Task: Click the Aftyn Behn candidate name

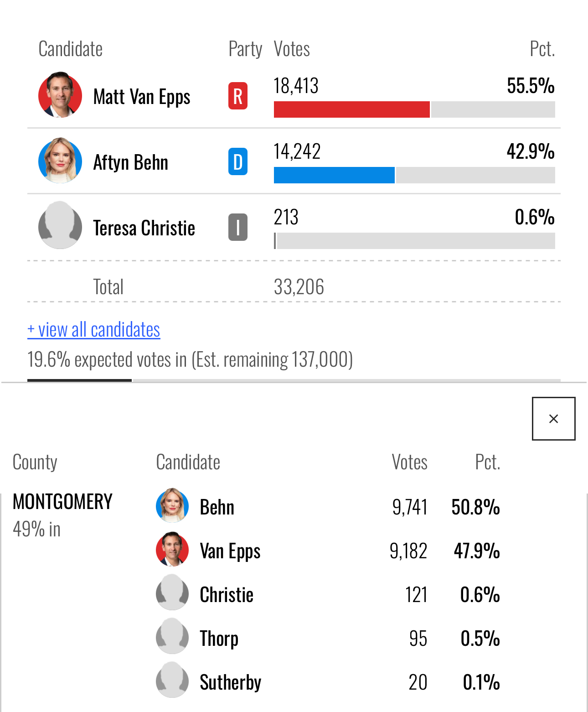Action: coord(131,162)
